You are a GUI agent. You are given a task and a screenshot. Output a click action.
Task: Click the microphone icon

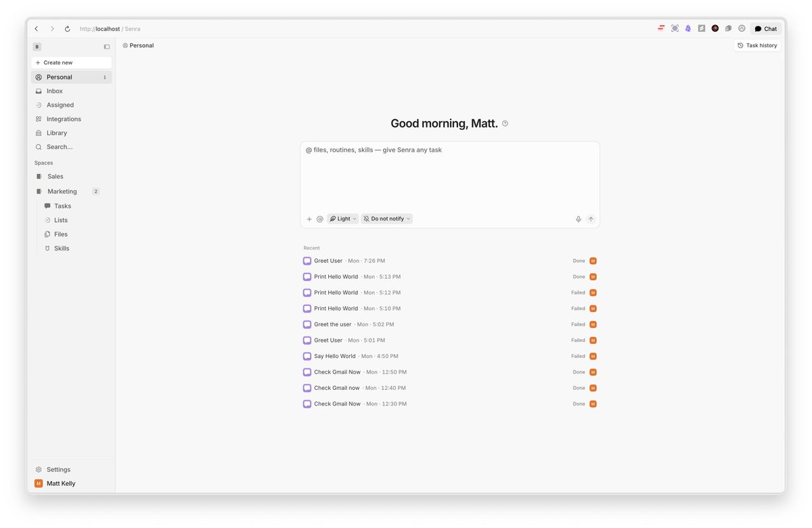pos(579,219)
